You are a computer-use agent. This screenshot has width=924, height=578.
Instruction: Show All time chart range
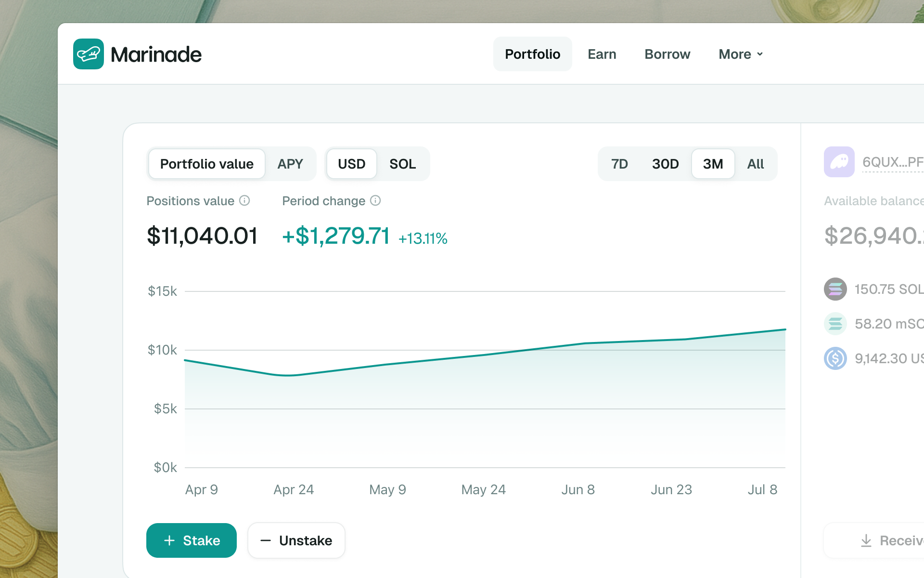756,164
